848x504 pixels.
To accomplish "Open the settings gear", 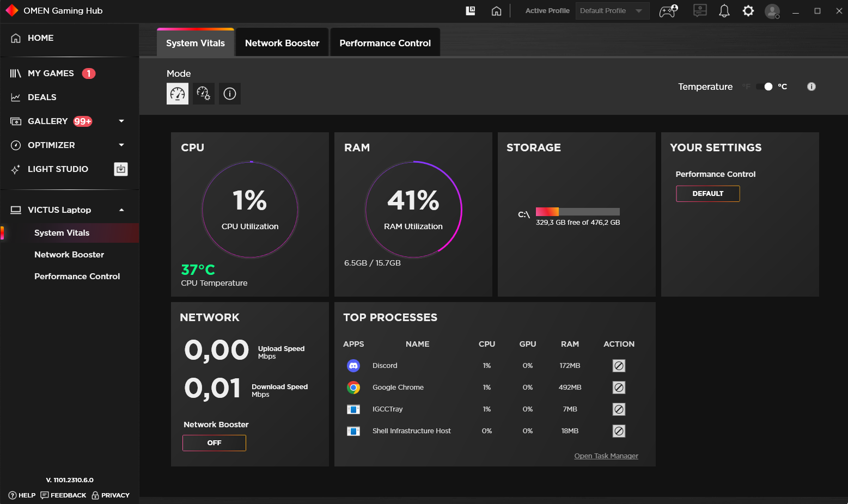I will coord(748,11).
